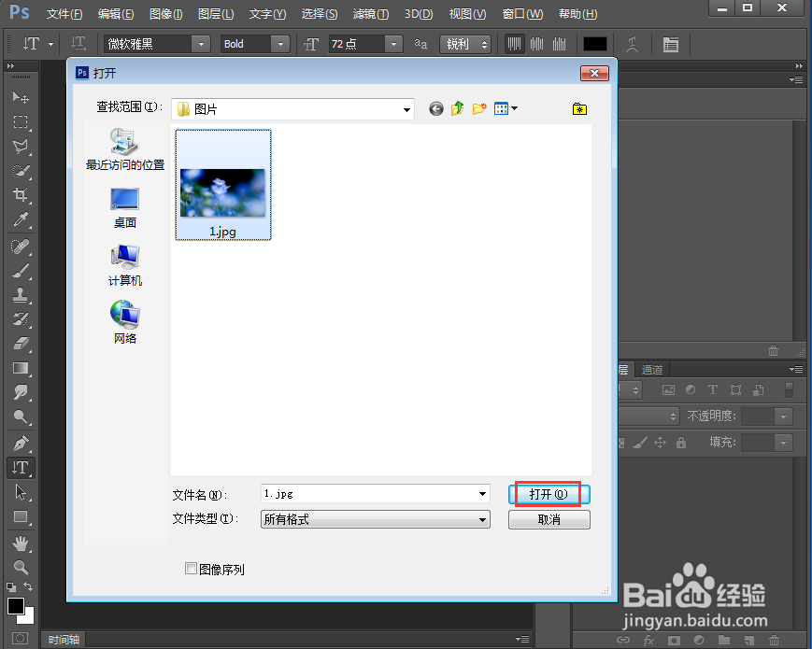Open the font family 微软雅黑 dropdown
Image resolution: width=812 pixels, height=649 pixels.
click(201, 45)
